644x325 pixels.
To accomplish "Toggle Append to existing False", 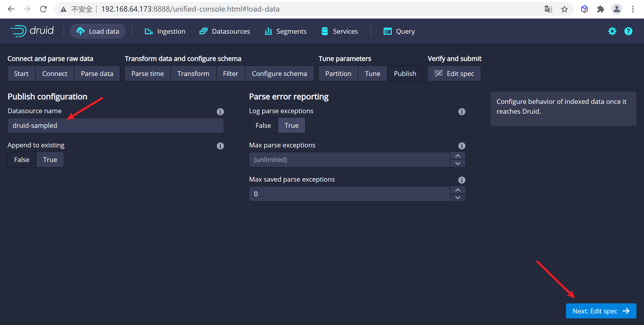I will pos(22,159).
